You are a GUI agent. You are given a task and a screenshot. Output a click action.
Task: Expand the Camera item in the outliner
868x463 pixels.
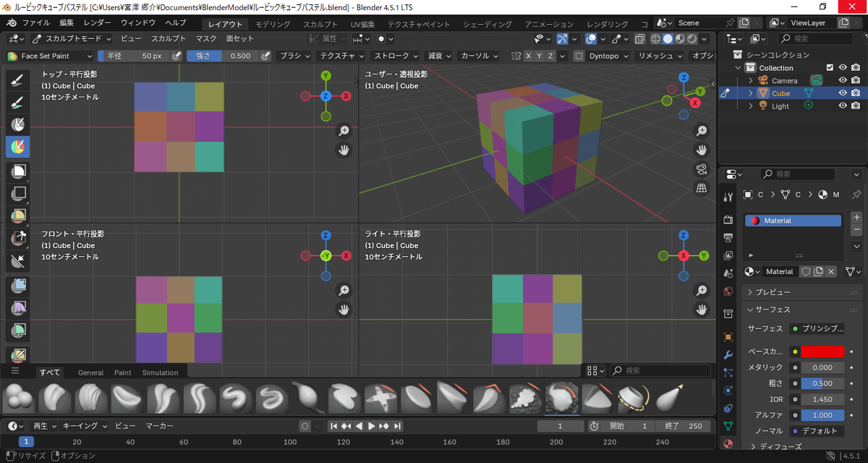tap(750, 80)
